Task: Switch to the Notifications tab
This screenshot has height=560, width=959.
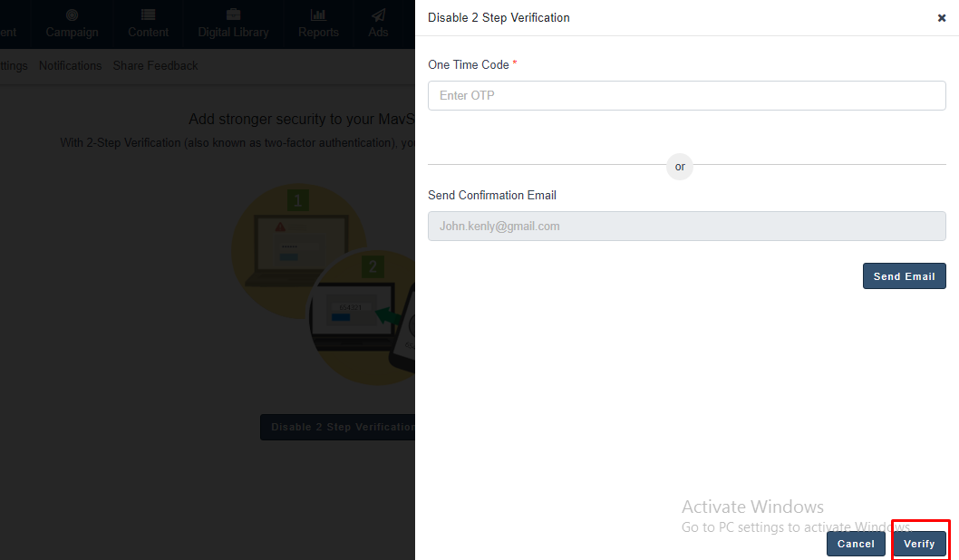Action: 70,65
